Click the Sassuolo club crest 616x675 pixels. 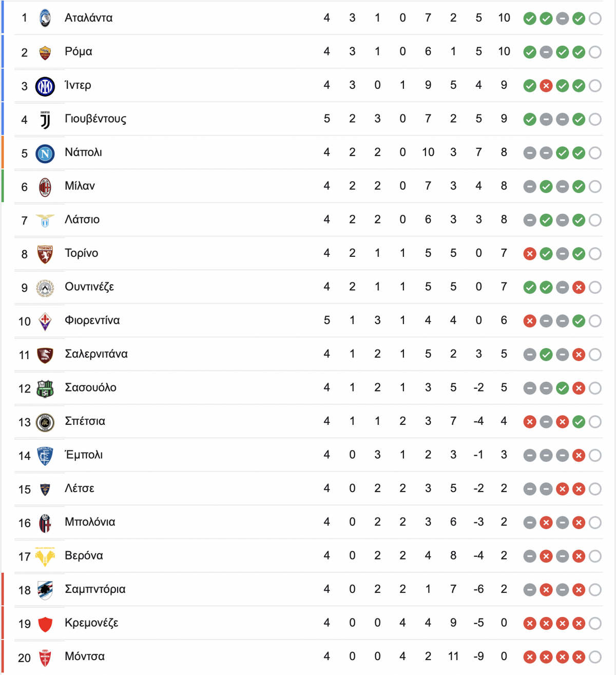[45, 388]
